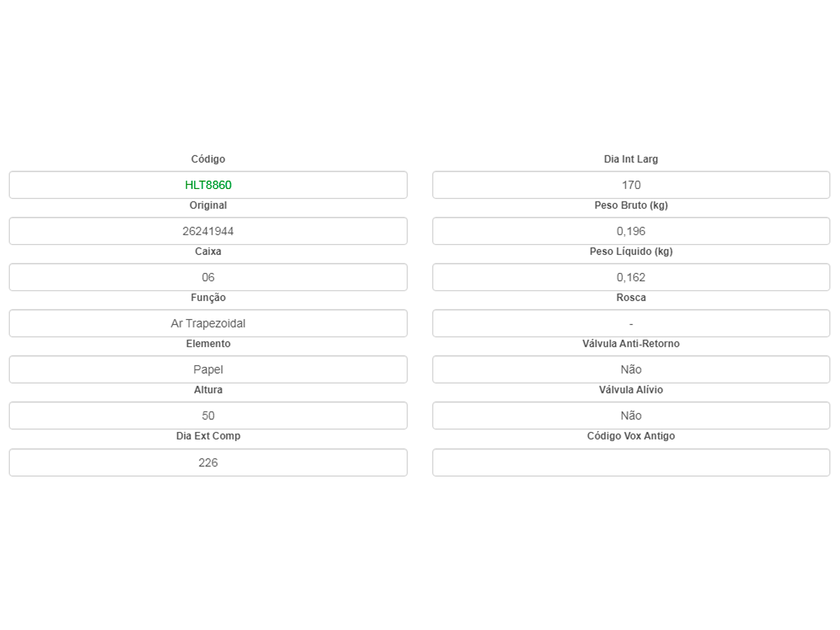Click the Dia Ext Comp label
This screenshot has width=840, height=630.
(208, 436)
